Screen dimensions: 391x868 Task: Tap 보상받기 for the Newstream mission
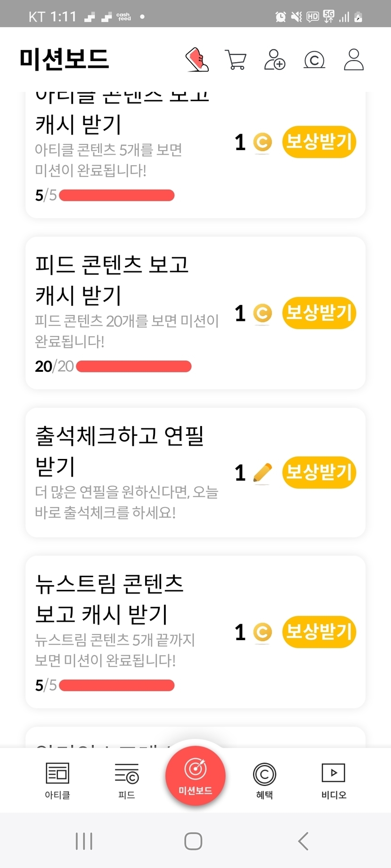(319, 632)
